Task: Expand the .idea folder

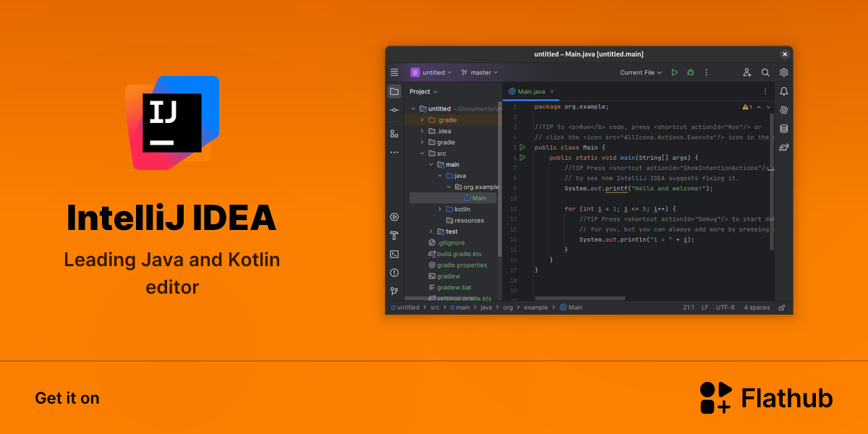Action: 422,131
